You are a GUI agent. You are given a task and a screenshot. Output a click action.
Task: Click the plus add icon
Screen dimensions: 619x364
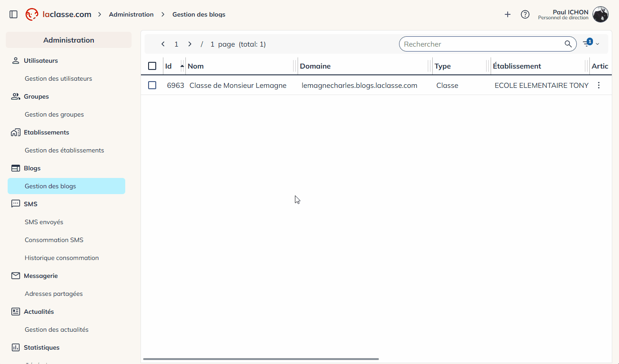pyautogui.click(x=508, y=14)
